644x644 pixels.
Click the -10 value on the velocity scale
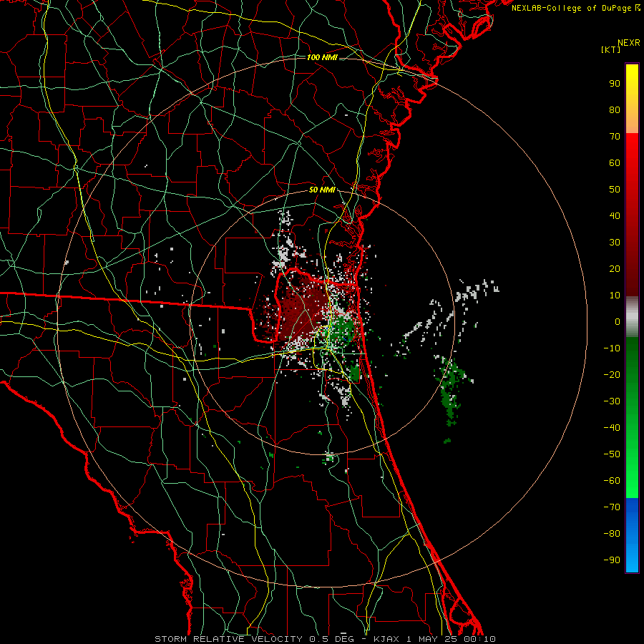pyautogui.click(x=612, y=348)
